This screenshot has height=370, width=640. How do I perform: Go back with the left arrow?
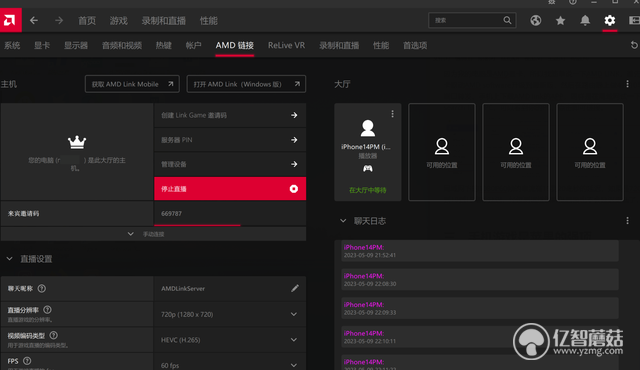[x=34, y=20]
